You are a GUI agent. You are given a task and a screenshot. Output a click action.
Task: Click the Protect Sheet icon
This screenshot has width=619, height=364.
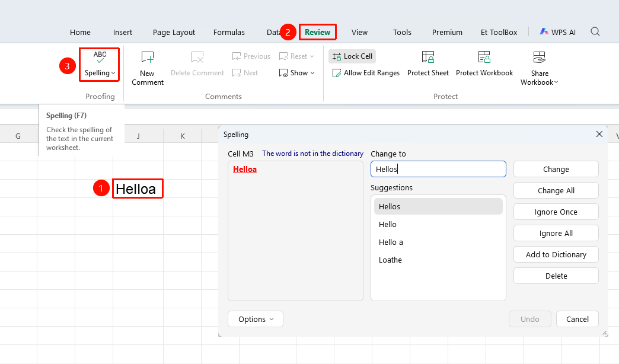(428, 58)
